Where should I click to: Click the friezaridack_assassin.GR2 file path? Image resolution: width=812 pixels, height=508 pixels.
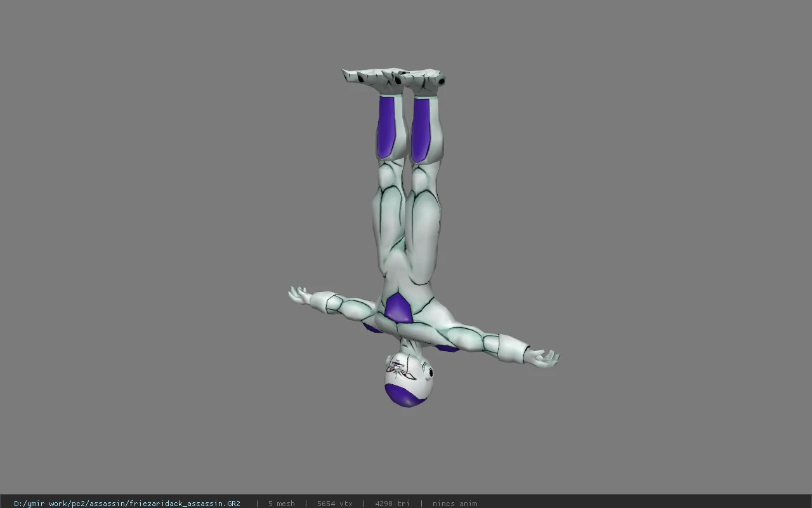pyautogui.click(x=127, y=504)
